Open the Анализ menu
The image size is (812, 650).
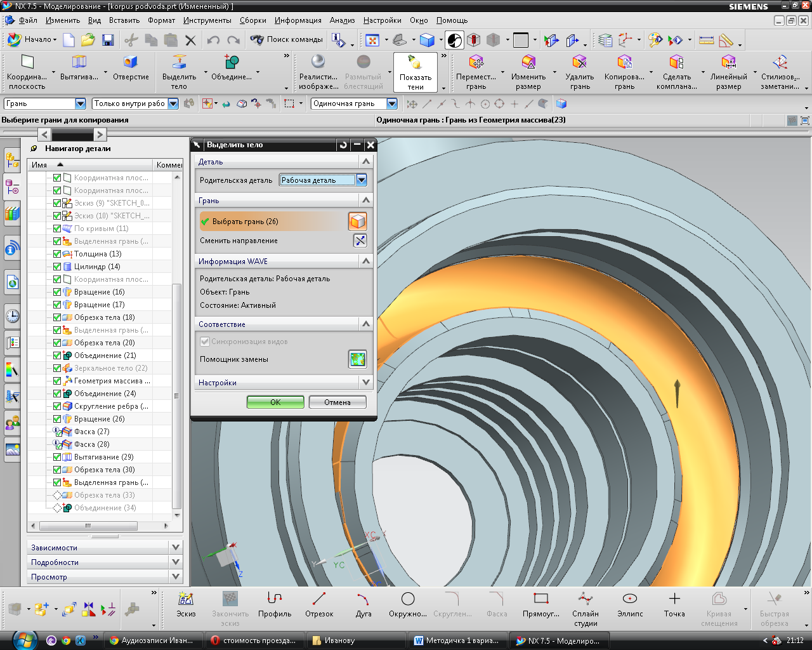pyautogui.click(x=343, y=20)
